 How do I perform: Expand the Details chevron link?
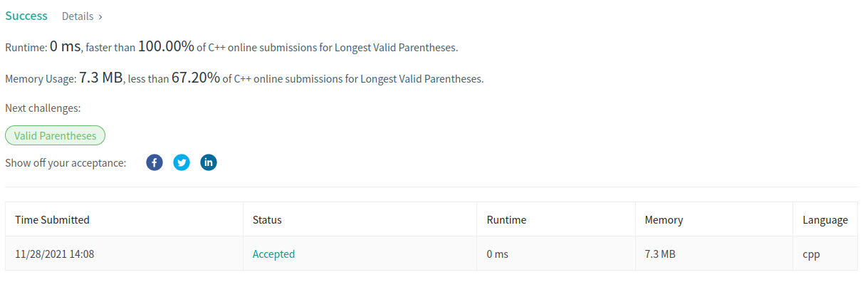click(82, 16)
